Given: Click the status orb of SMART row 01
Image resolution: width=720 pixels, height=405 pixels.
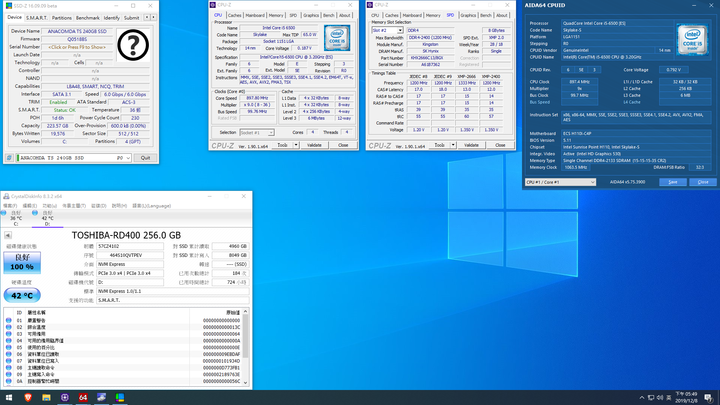Looking at the screenshot, I should [8, 321].
